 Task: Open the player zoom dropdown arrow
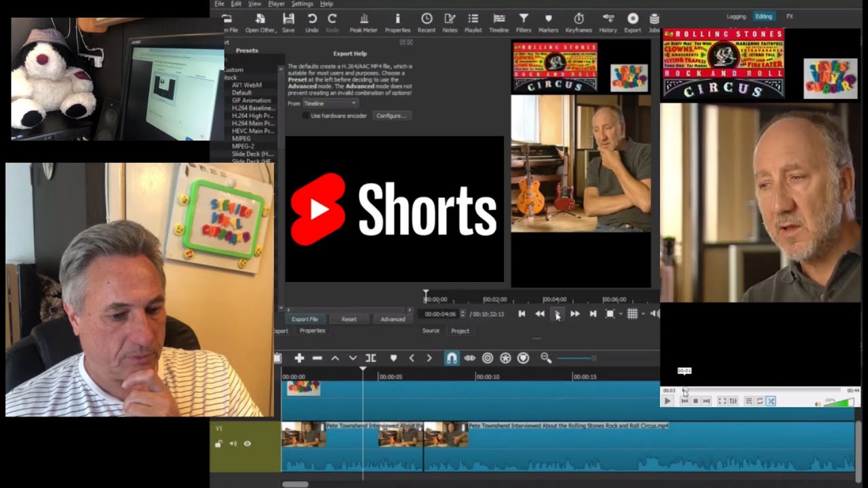pos(620,314)
